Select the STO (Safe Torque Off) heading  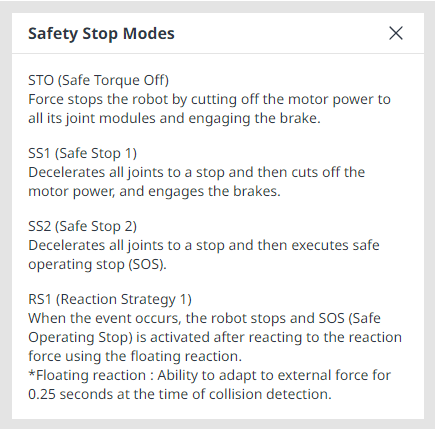[98, 80]
